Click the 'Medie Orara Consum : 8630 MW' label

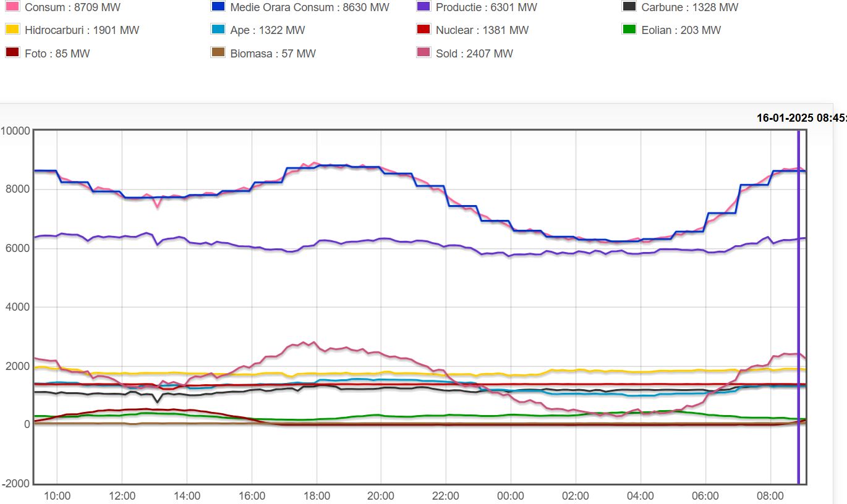[310, 7]
